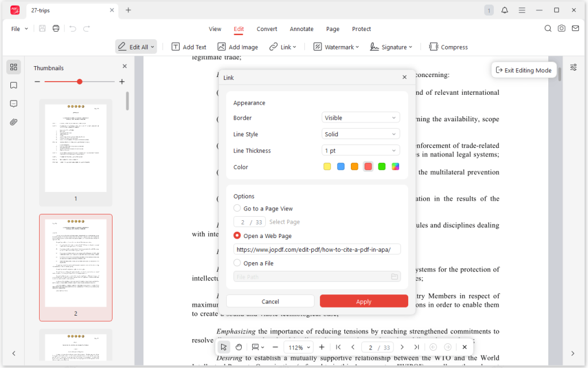Click the thumbnail size slider handle
Screen dimensions: 588x368
tap(79, 82)
